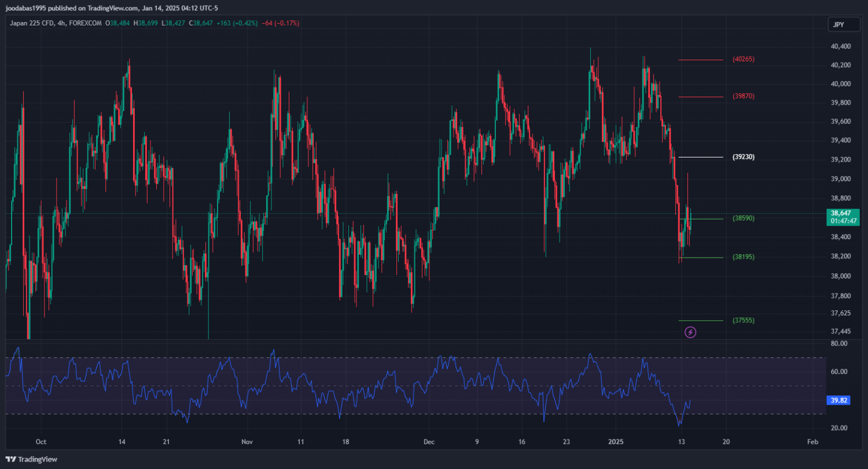
Task: Click the Feb label on time axis
Action: pyautogui.click(x=812, y=441)
